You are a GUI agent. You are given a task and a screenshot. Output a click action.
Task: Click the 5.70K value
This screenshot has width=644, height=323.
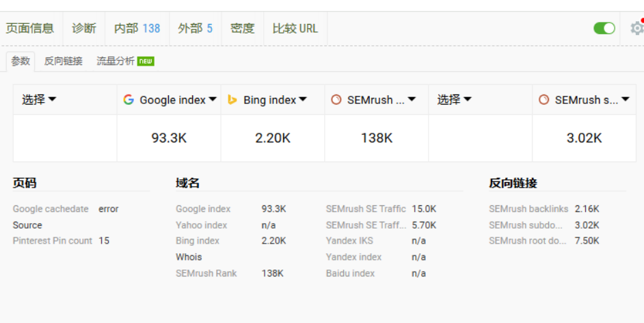point(424,225)
